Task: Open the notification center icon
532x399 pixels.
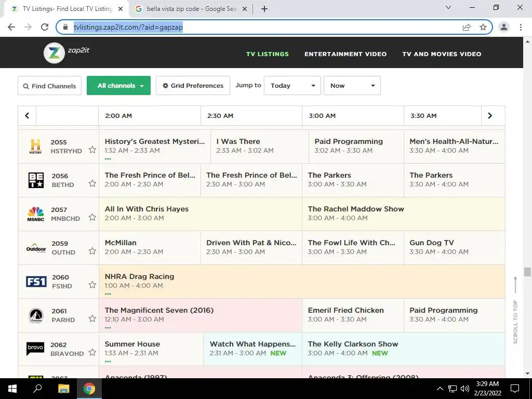Action: coord(515,389)
